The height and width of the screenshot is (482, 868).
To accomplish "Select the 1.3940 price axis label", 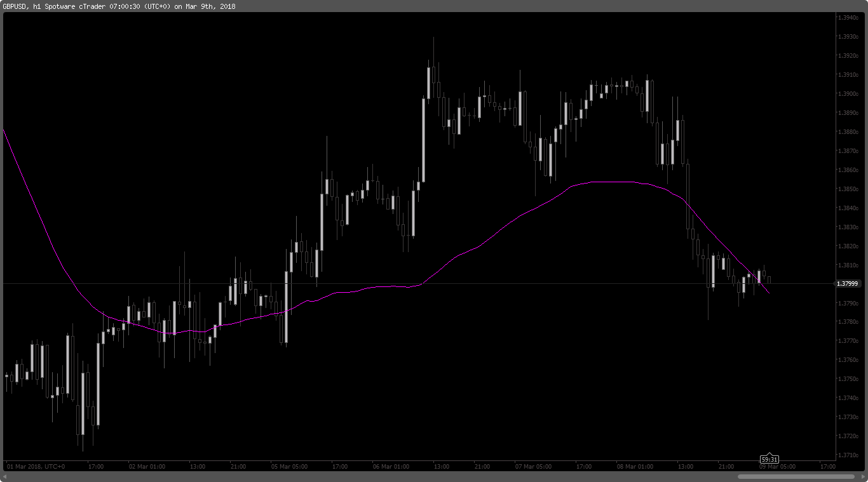I will pyautogui.click(x=848, y=18).
